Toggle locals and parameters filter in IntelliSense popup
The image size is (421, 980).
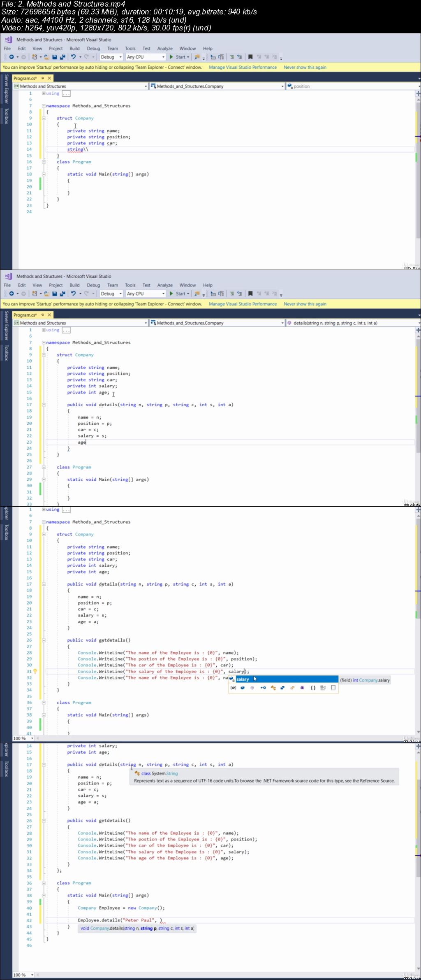point(233,688)
